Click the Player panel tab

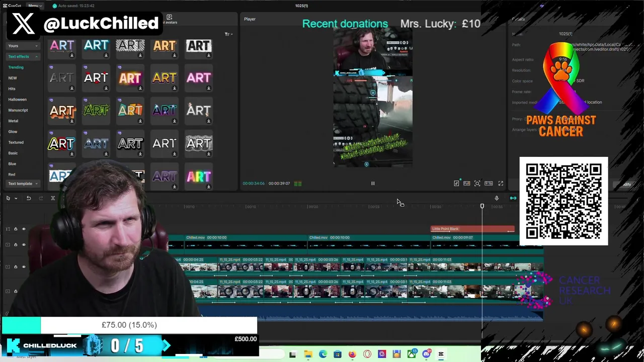pyautogui.click(x=250, y=19)
